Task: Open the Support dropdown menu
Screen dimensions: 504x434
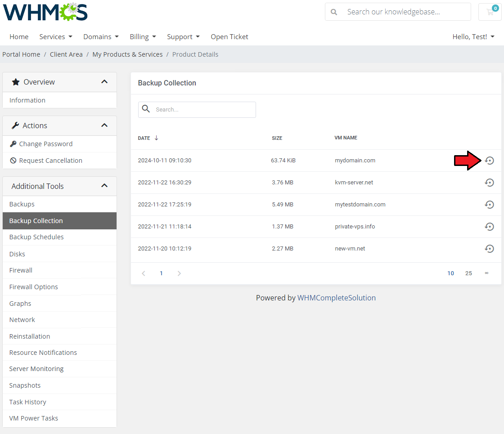Action: pos(183,36)
